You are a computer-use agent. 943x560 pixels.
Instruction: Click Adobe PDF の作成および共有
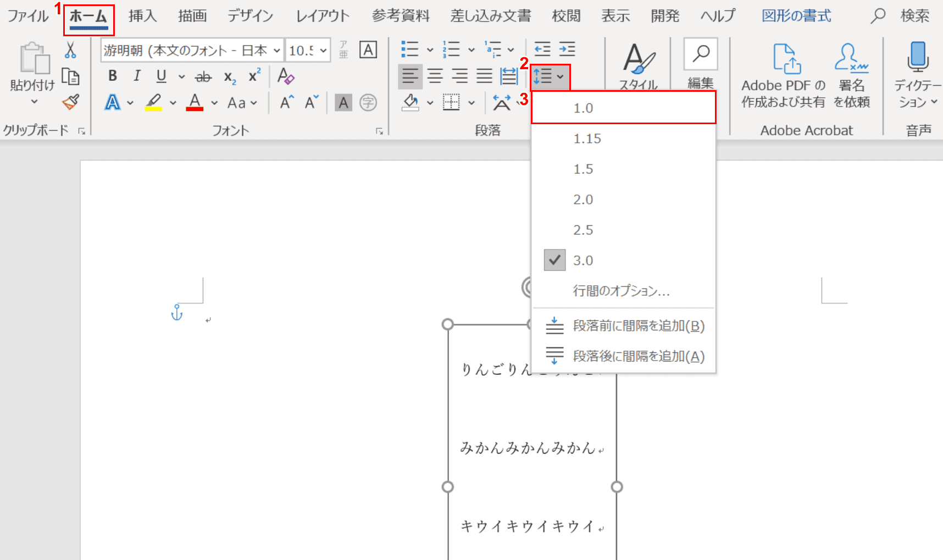coord(783,75)
